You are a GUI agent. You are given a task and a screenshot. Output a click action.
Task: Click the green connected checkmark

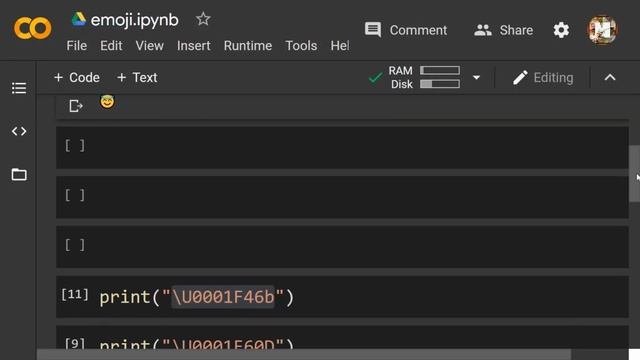[x=375, y=78]
